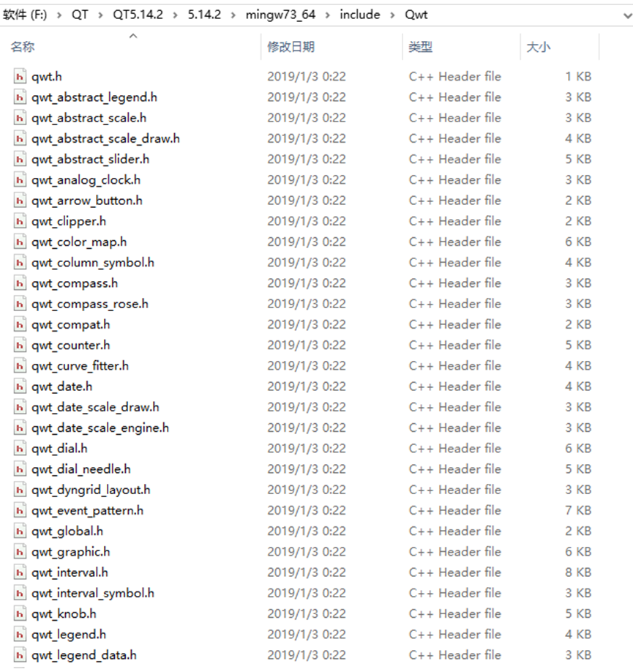Click the file icon of qwt_analog_clock.h
The width and height of the screenshot is (633, 672).
(x=19, y=180)
